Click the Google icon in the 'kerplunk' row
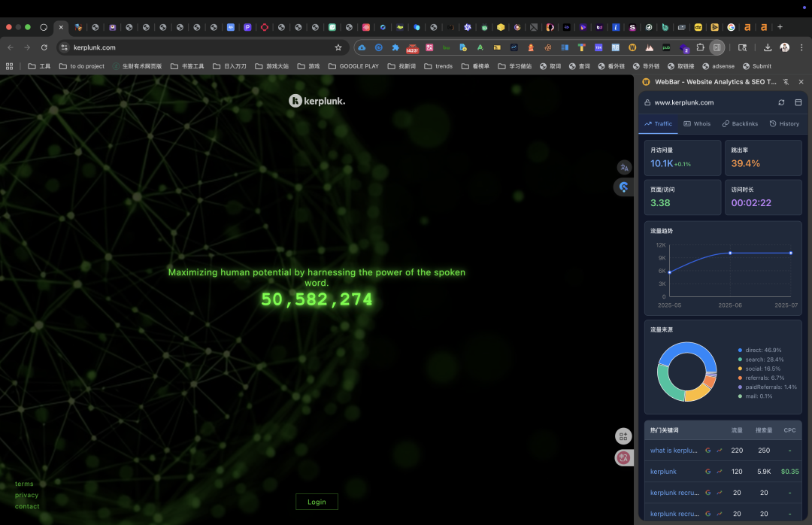 coord(708,472)
